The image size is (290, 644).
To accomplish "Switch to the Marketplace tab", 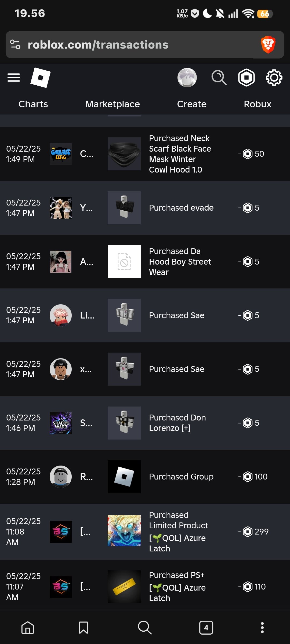I will coord(113,104).
